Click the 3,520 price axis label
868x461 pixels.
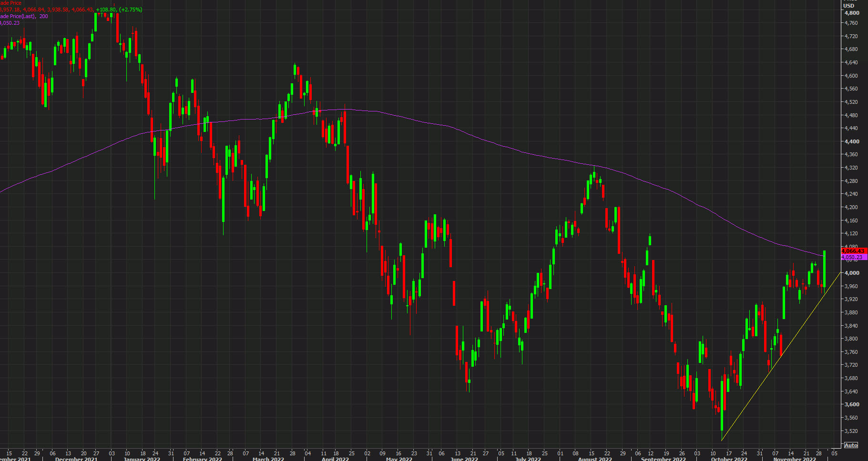click(x=851, y=431)
